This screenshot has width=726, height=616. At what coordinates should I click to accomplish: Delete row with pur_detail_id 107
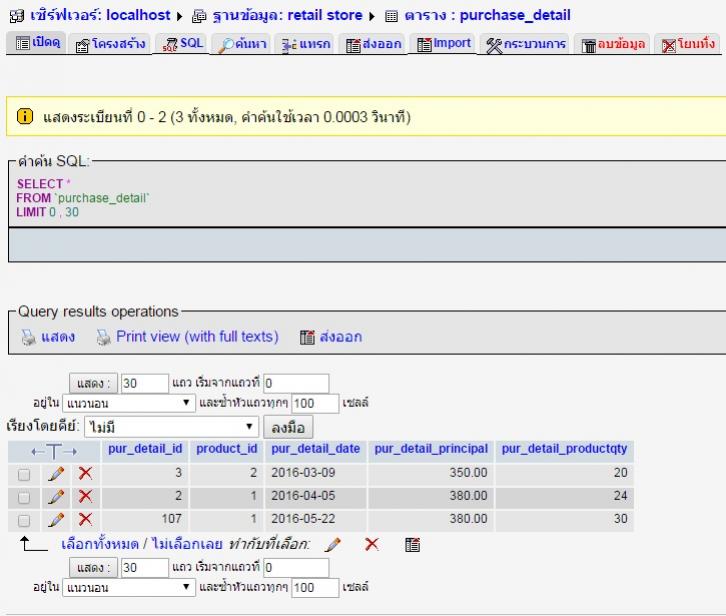coord(85,519)
